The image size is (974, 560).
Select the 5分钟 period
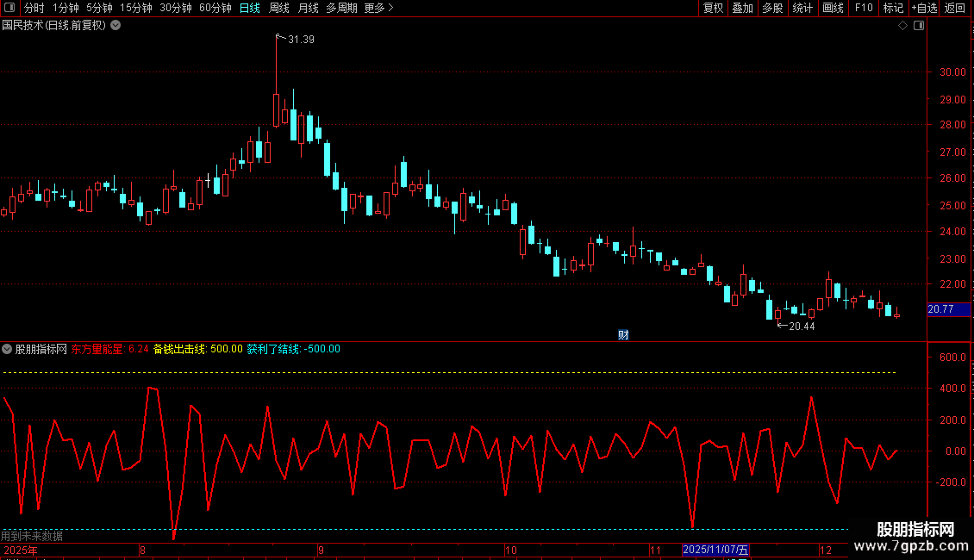[x=99, y=8]
